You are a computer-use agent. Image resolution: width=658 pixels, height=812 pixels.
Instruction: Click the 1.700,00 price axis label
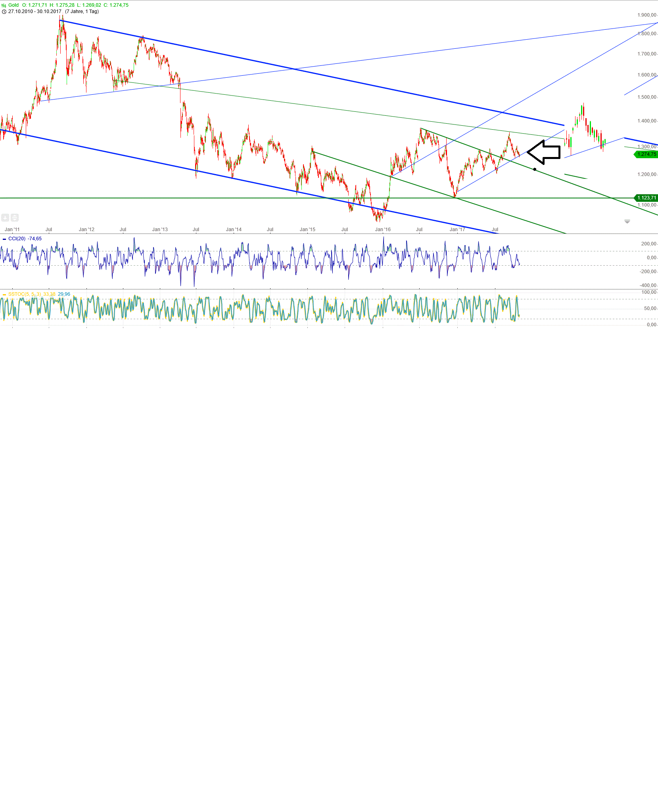pyautogui.click(x=647, y=54)
